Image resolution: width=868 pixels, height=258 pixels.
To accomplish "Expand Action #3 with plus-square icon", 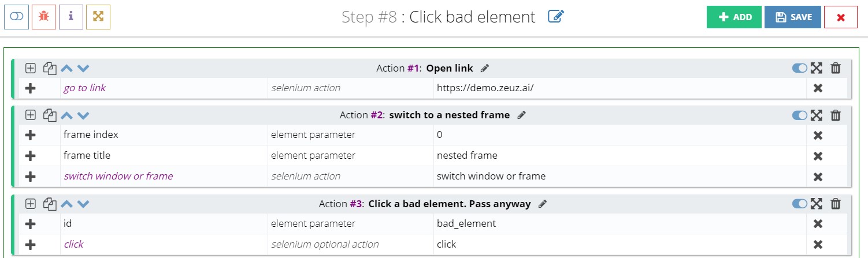I will [x=31, y=204].
